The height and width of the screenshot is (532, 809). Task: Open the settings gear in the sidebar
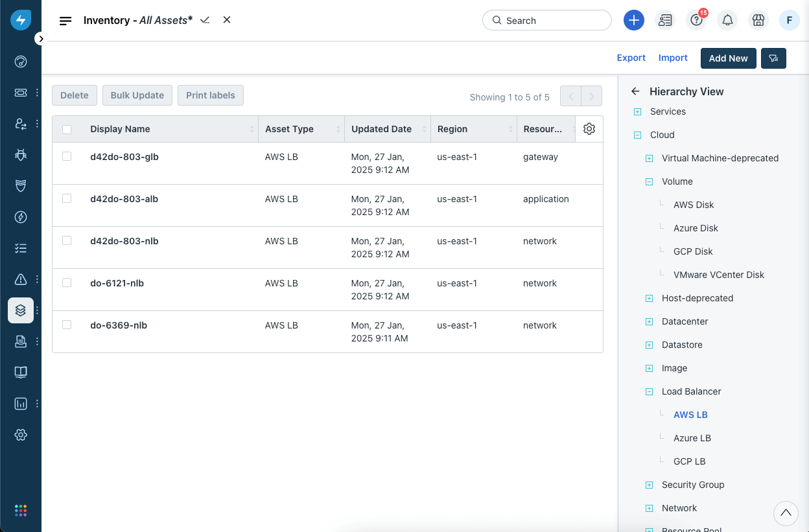(x=20, y=435)
